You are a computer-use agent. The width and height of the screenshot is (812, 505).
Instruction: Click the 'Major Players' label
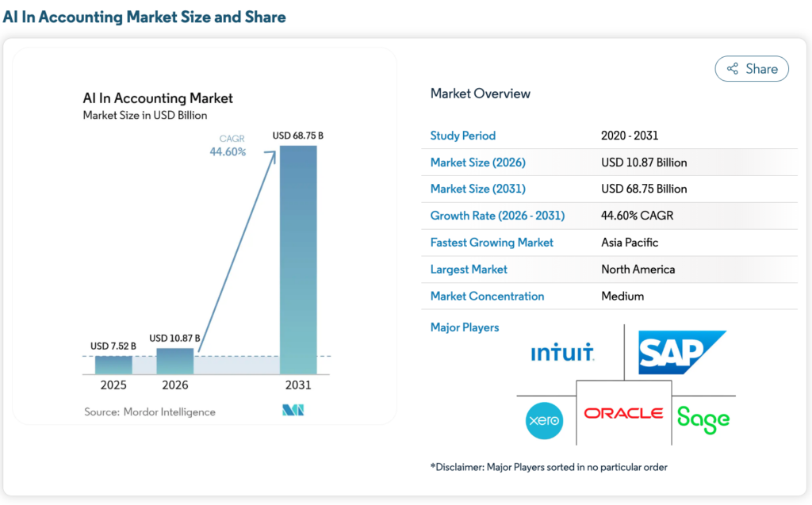(x=465, y=327)
